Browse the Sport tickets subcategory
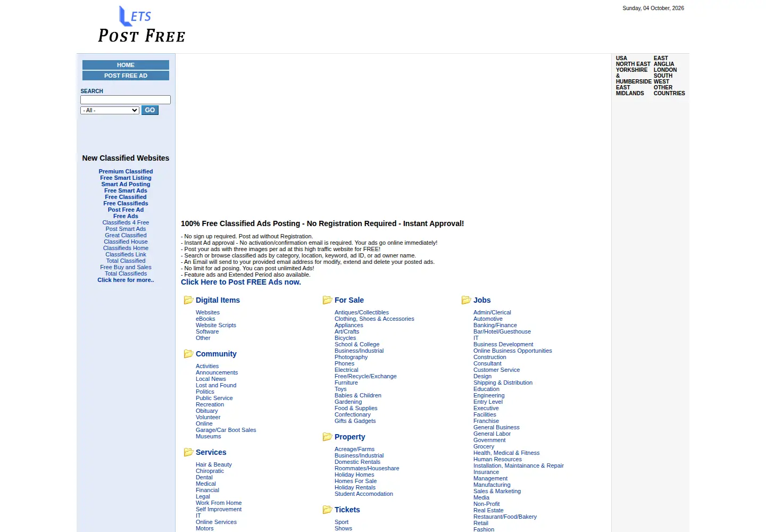The height and width of the screenshot is (532, 766). pos(342,522)
